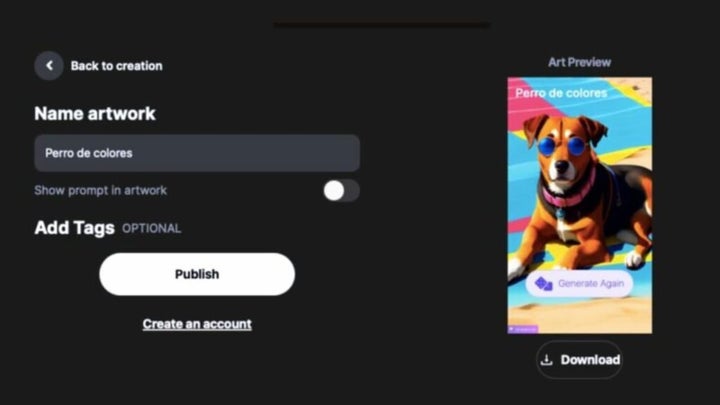This screenshot has width=720, height=405.
Task: Click the purple watermark badge on the artwork
Action: [523, 329]
